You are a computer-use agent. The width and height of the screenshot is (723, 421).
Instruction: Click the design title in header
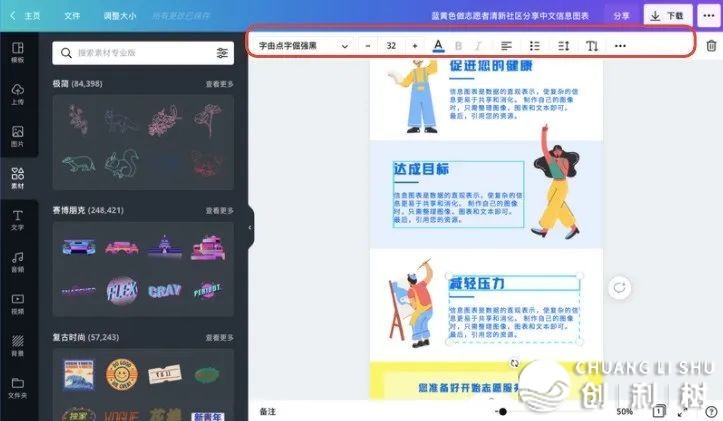[x=510, y=16]
